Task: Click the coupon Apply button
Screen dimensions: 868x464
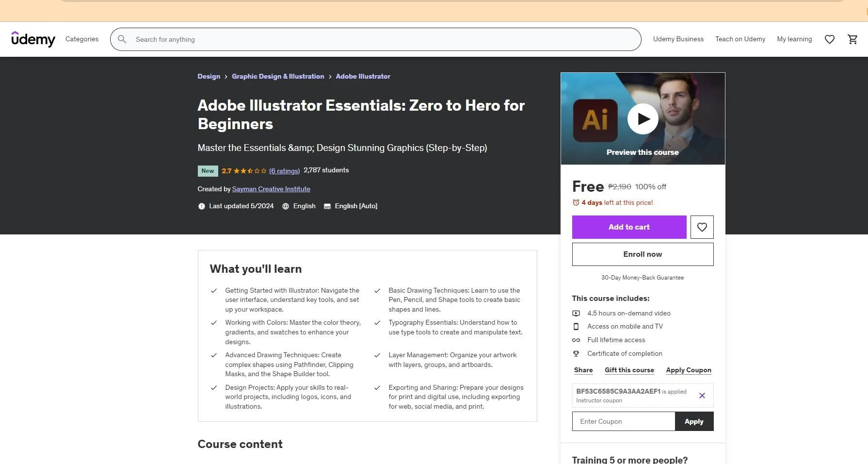Action: click(x=694, y=422)
